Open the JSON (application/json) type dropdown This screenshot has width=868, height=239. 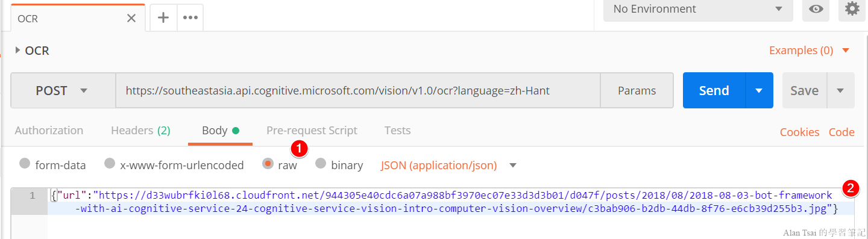(x=449, y=165)
